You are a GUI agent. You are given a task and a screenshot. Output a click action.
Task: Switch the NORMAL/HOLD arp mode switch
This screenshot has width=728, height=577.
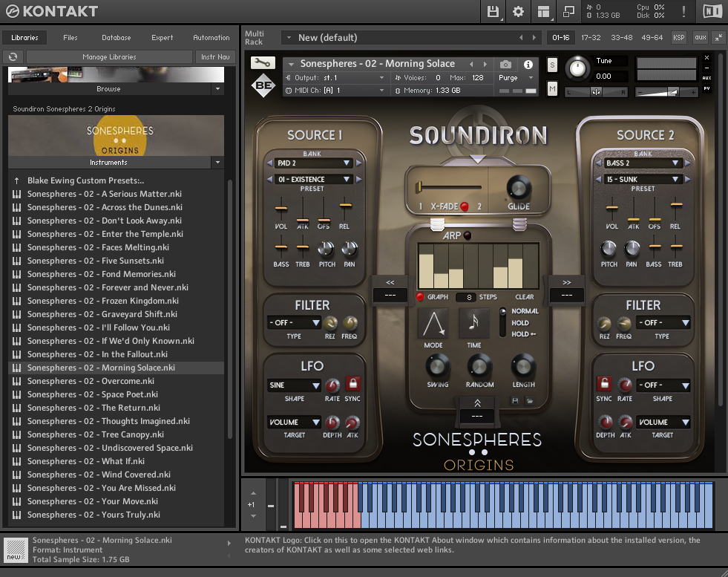tap(502, 322)
